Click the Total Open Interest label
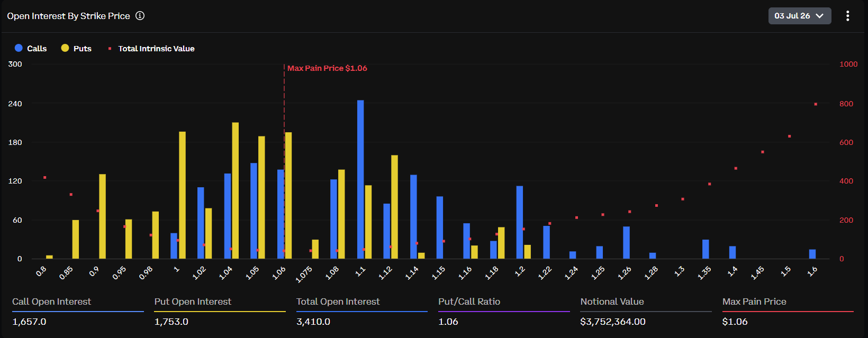The height and width of the screenshot is (338, 868). 338,302
